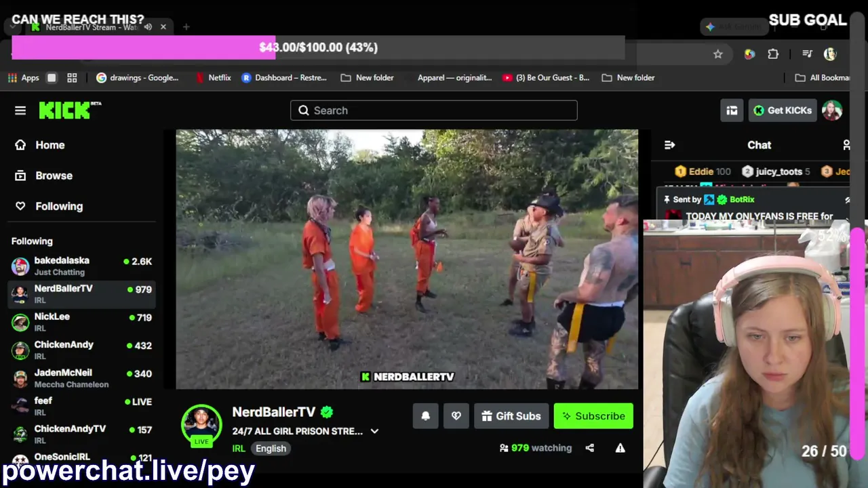This screenshot has width=868, height=488.
Task: Open the Netflix bookmark
Action: pos(213,78)
